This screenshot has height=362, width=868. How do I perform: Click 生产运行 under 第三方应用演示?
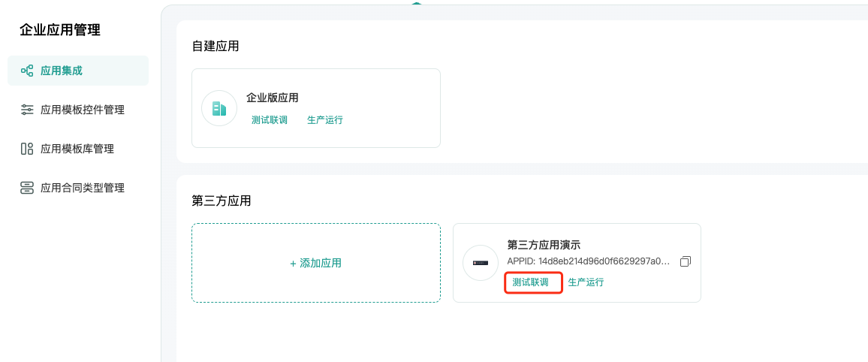[x=586, y=282]
